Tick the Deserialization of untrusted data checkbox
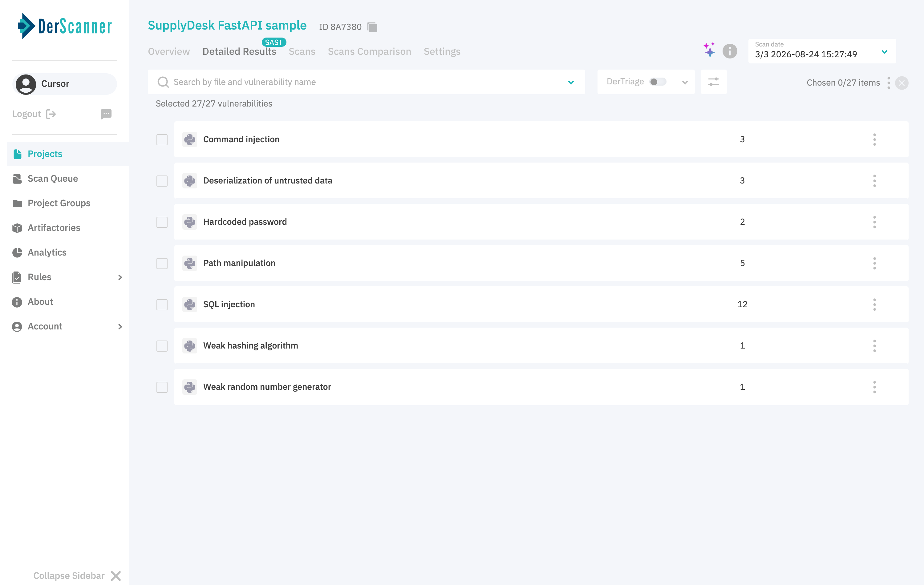This screenshot has width=924, height=585. (x=162, y=181)
